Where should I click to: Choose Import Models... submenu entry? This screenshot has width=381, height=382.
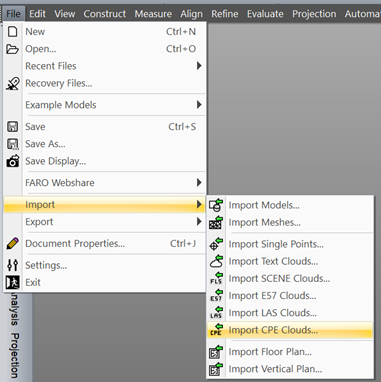[290, 205]
